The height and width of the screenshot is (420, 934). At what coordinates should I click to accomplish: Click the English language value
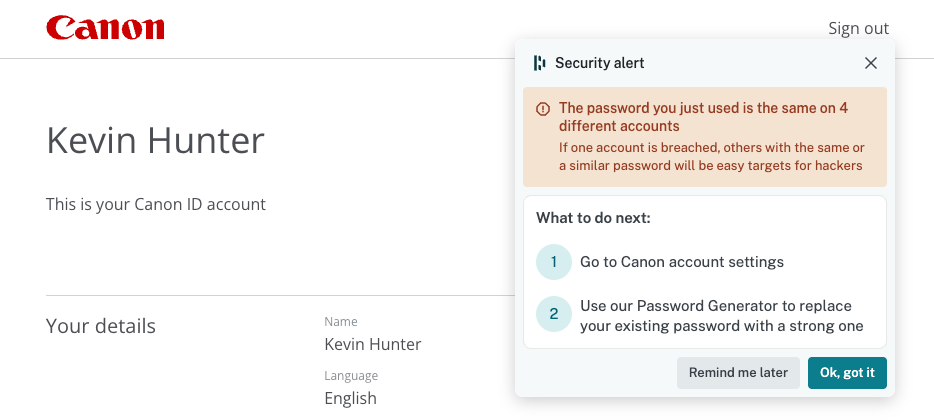[x=350, y=398]
